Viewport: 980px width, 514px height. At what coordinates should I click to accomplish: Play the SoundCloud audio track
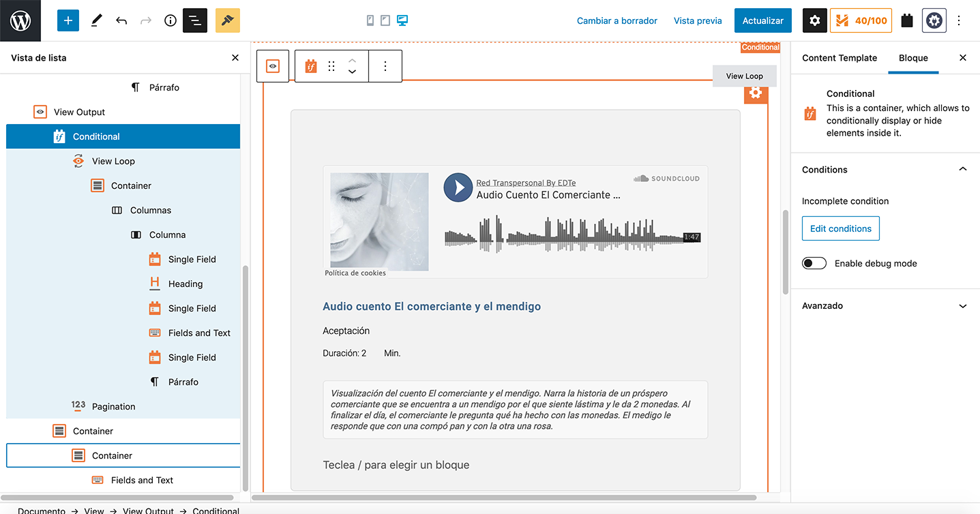point(458,187)
